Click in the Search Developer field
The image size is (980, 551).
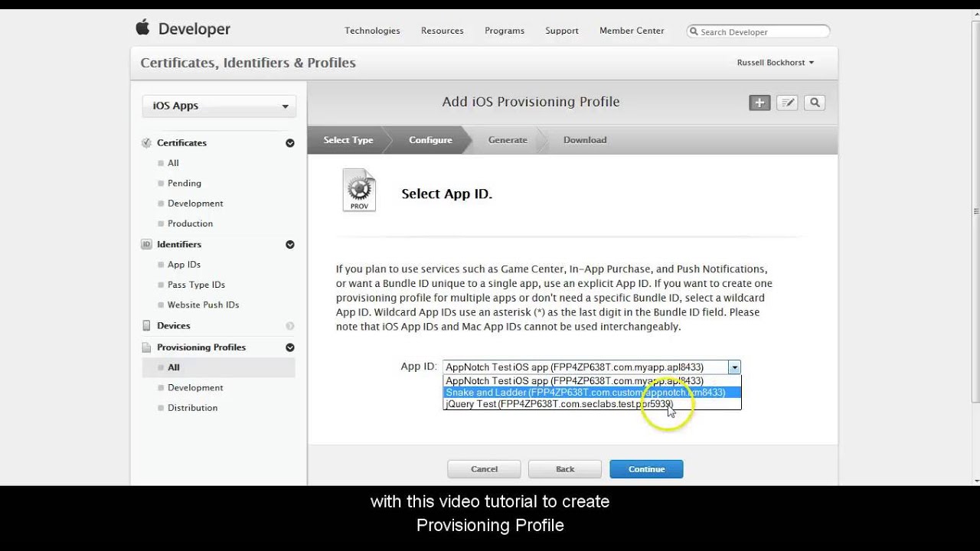(758, 31)
